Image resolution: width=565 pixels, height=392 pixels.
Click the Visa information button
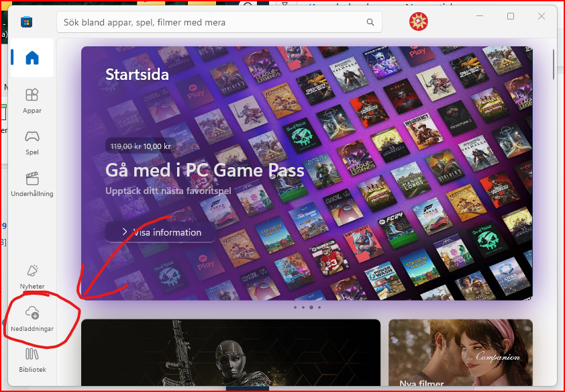pos(160,232)
